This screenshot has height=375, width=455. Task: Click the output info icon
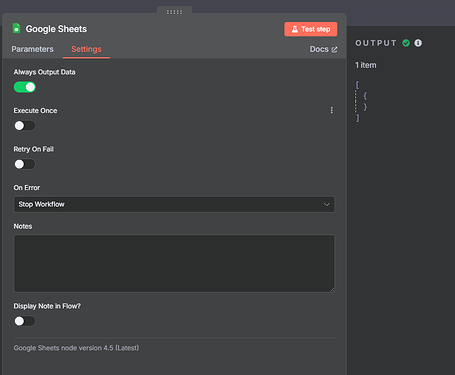418,43
